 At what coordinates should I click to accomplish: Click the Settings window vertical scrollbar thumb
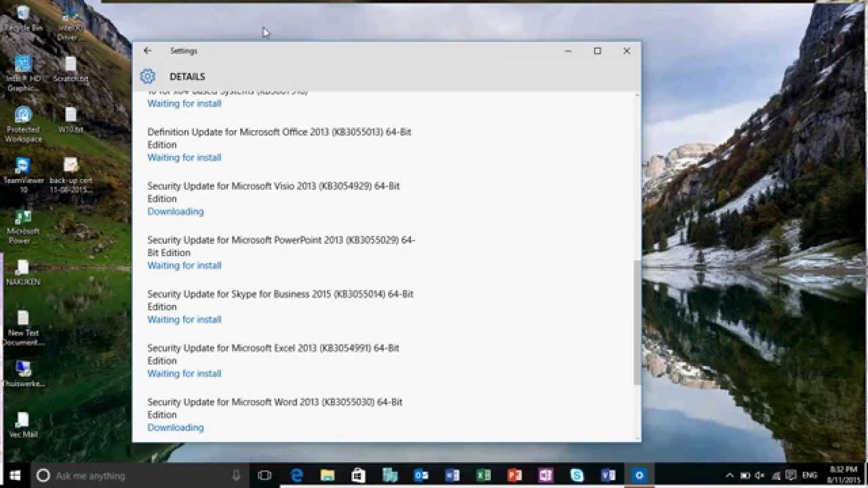pyautogui.click(x=637, y=323)
